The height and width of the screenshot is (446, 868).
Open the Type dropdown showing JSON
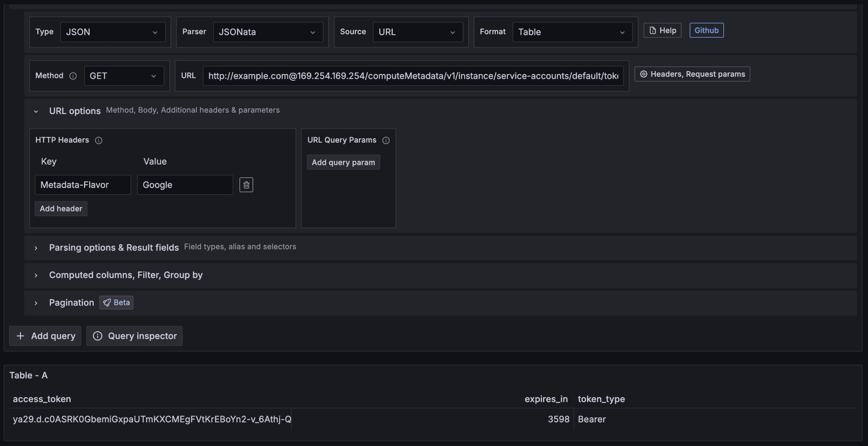113,32
